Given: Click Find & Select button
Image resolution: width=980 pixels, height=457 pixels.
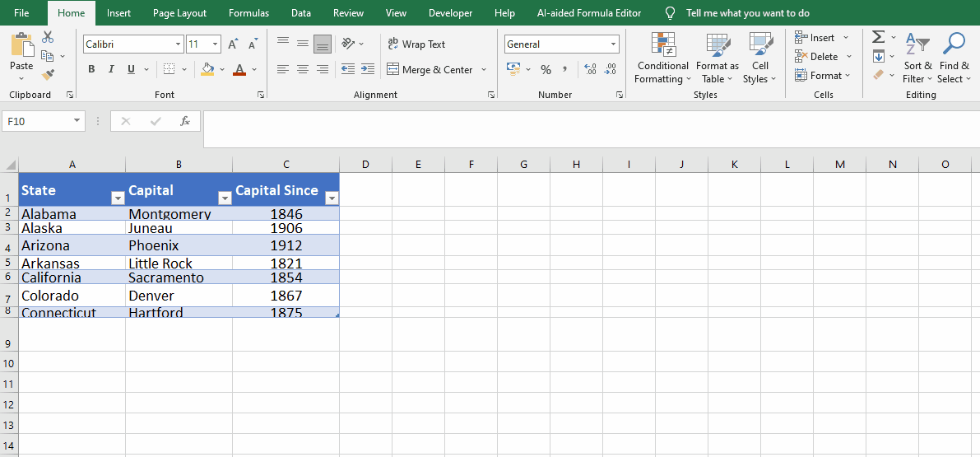Looking at the screenshot, I should pyautogui.click(x=954, y=58).
